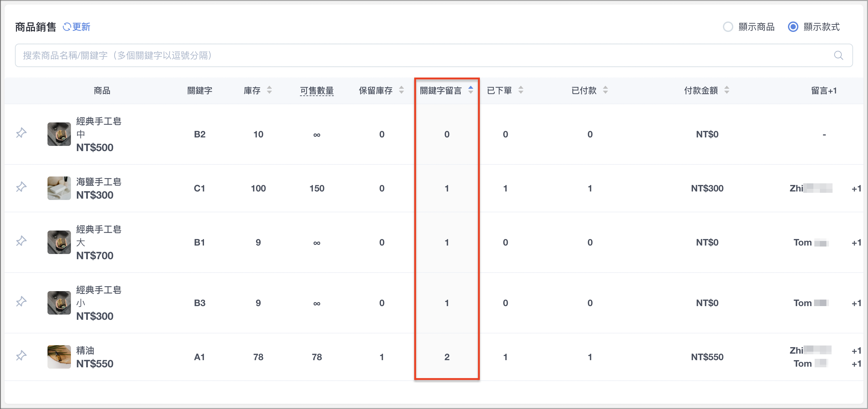Click the 可售數量 column header
The width and height of the screenshot is (868, 409).
click(x=317, y=91)
